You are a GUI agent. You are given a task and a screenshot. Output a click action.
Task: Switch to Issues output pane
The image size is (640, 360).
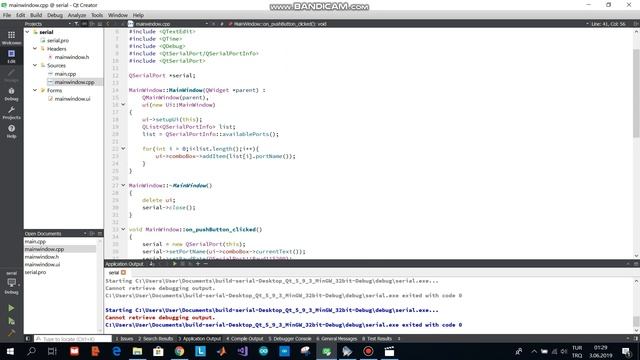124,338
